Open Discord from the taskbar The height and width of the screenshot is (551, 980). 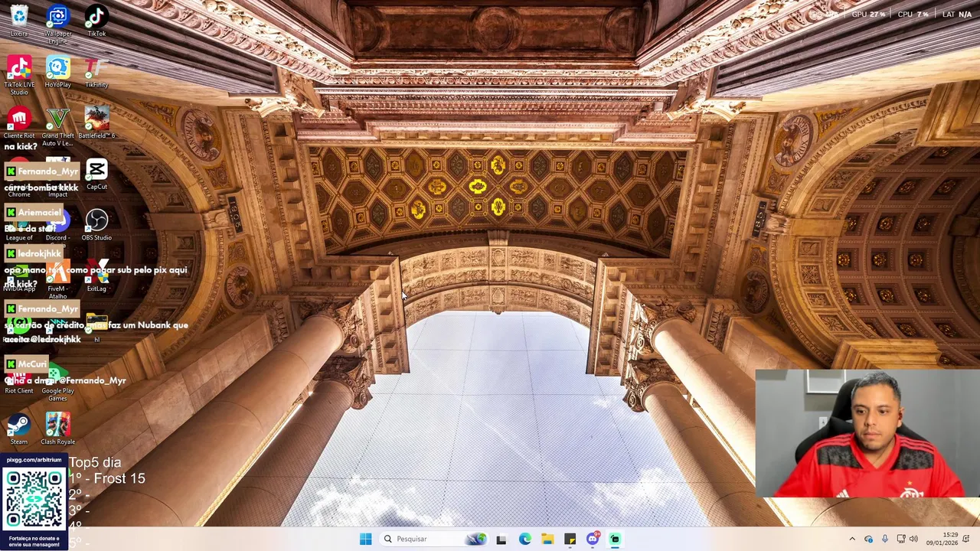(593, 539)
